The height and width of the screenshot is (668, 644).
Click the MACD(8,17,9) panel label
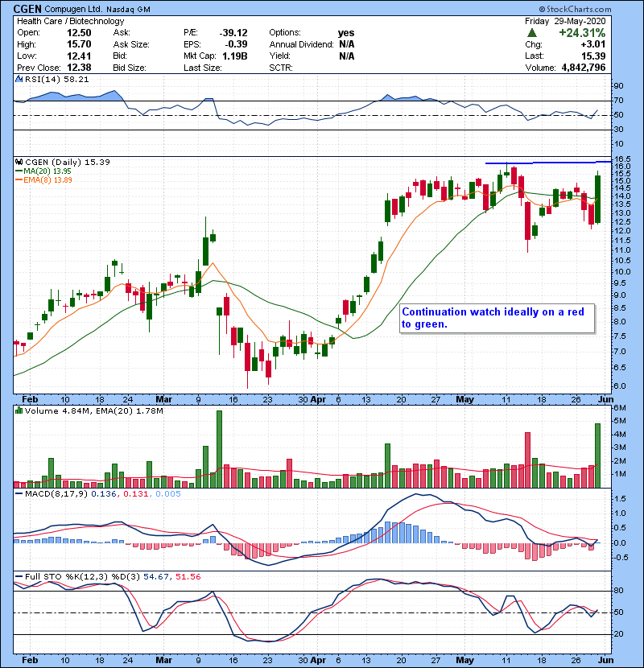(53, 493)
